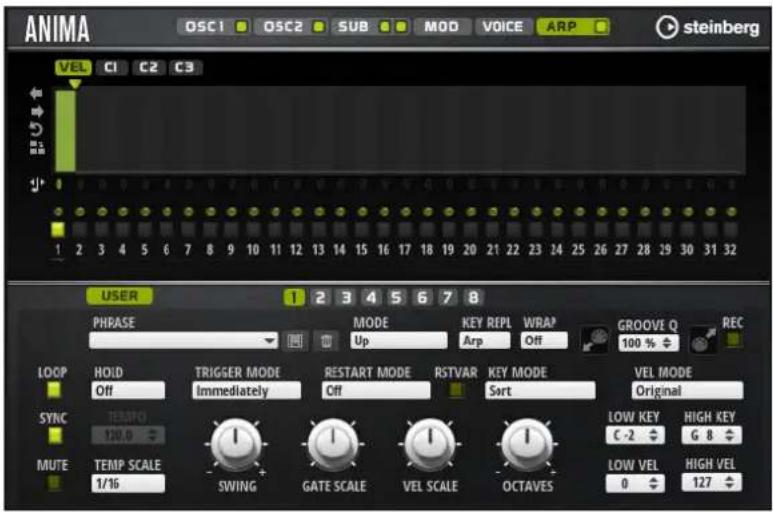Select variation 1 button
This screenshot has width=773, height=512.
pyautogui.click(x=294, y=298)
